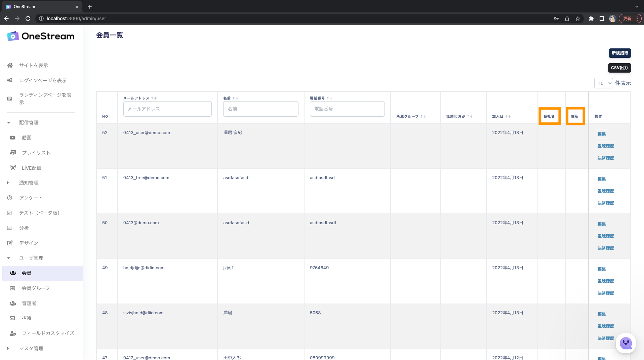644x360 pixels.
Task: Toggle sorting on 加入日 column
Action: tap(508, 116)
